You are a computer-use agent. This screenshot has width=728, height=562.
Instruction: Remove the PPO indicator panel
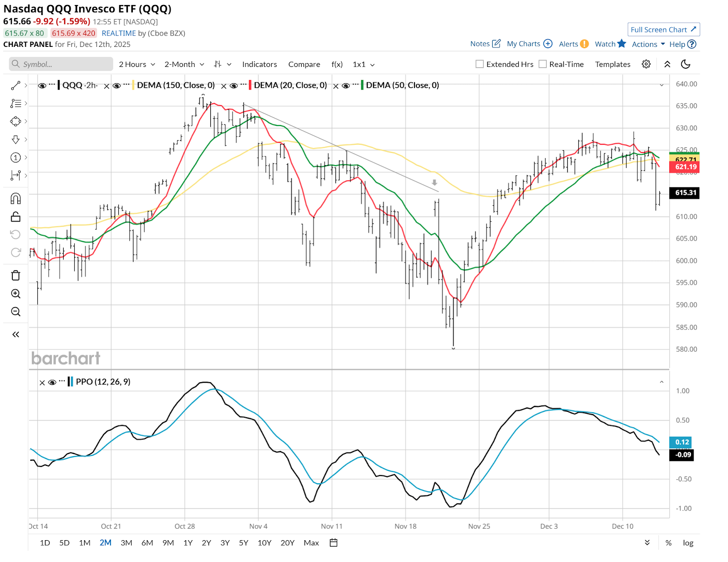[x=42, y=382]
